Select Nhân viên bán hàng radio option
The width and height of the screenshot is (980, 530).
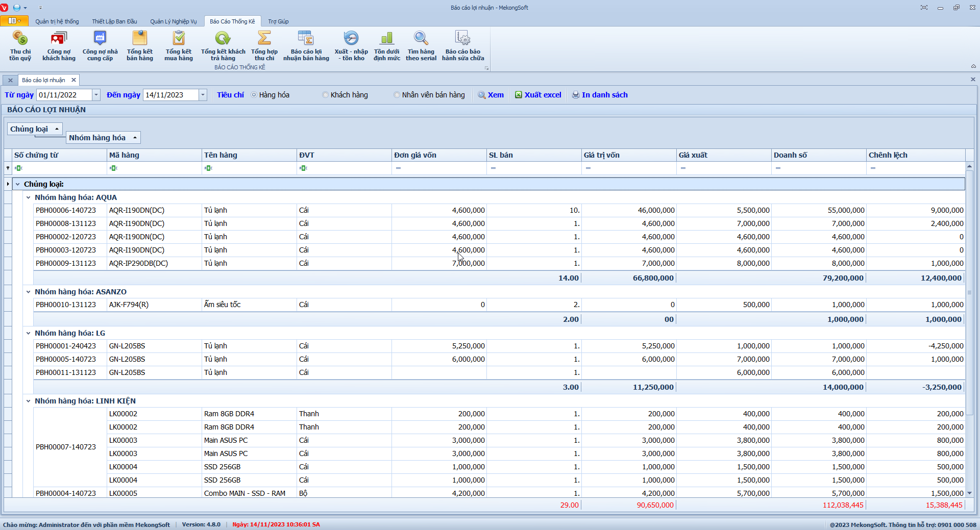pos(397,95)
